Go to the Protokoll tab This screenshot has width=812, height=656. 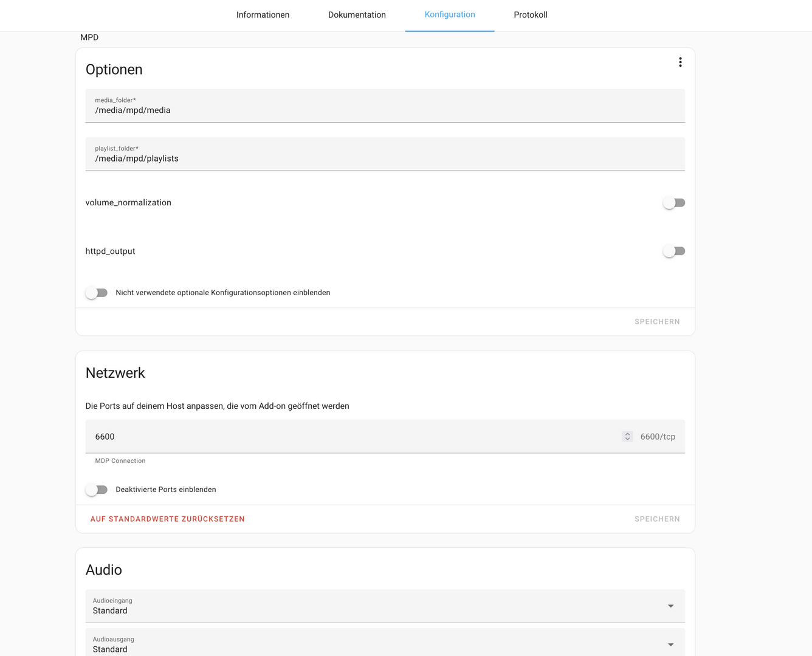(531, 15)
